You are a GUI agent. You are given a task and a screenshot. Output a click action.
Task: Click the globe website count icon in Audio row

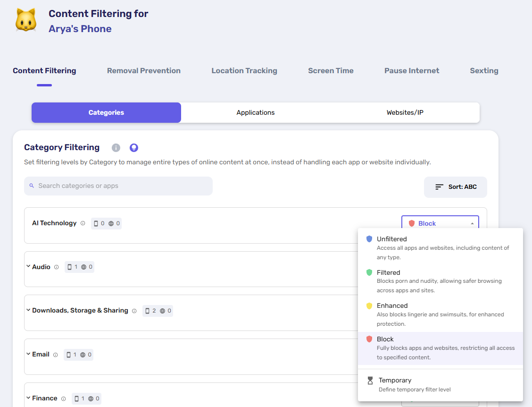[84, 267]
